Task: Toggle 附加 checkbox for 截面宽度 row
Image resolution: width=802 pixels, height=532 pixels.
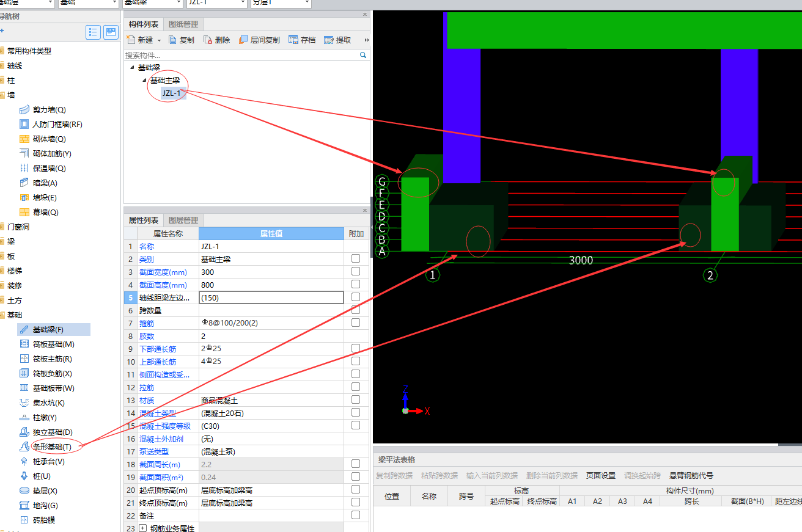Action: tap(356, 272)
